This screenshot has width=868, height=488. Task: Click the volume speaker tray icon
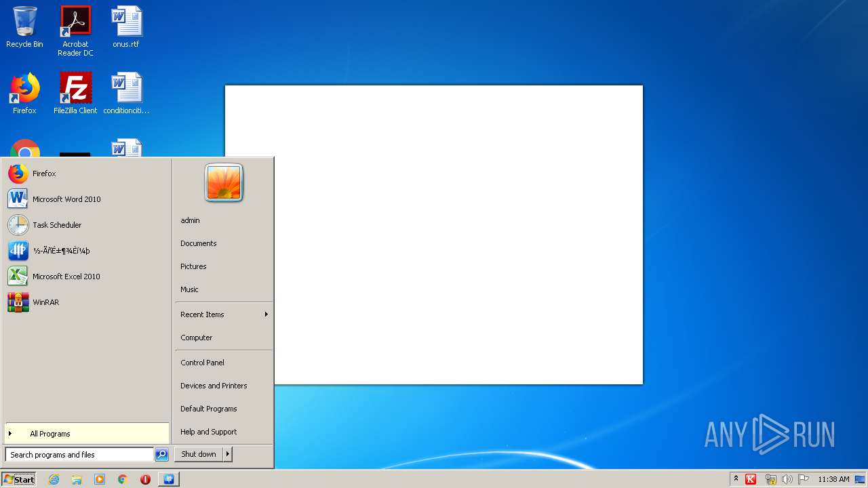[787, 479]
